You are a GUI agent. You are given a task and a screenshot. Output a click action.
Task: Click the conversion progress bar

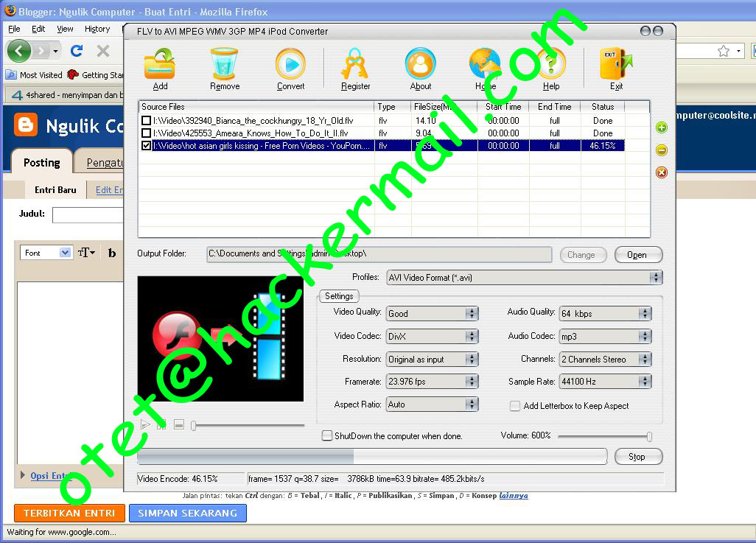(x=371, y=456)
